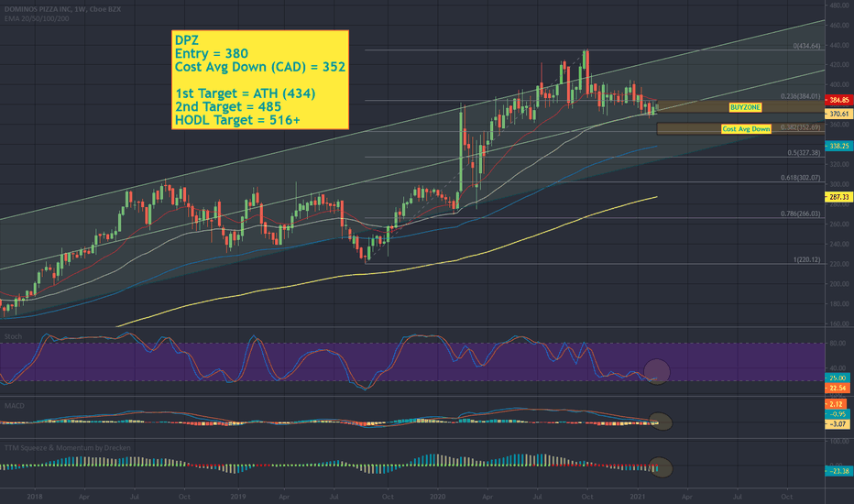Click the 2021 label on the time axis
This screenshot has height=504, width=854.
click(637, 497)
